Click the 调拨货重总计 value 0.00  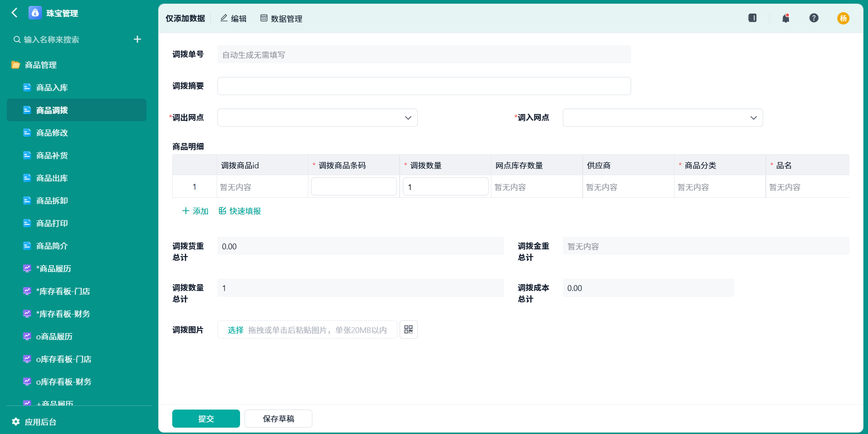361,246
